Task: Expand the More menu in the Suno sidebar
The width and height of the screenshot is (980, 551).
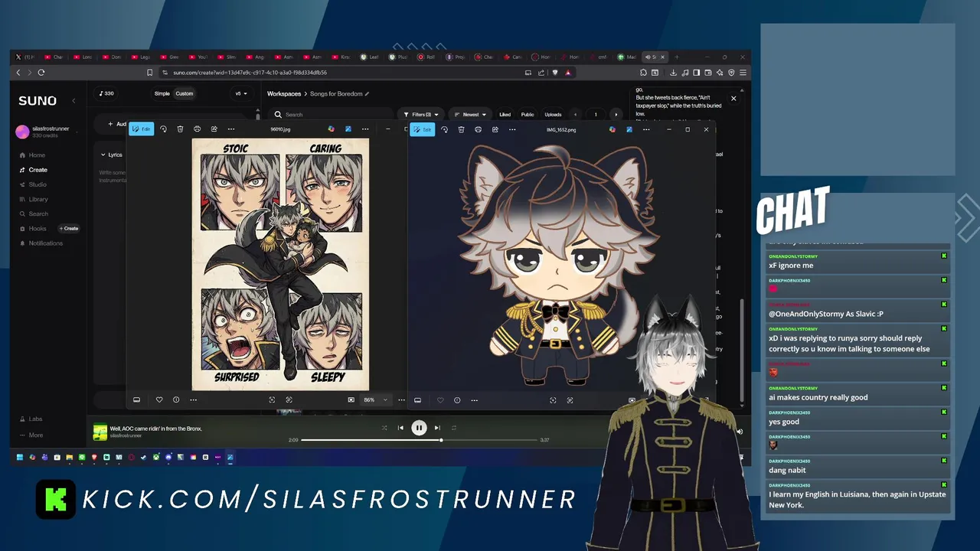Action: point(31,435)
